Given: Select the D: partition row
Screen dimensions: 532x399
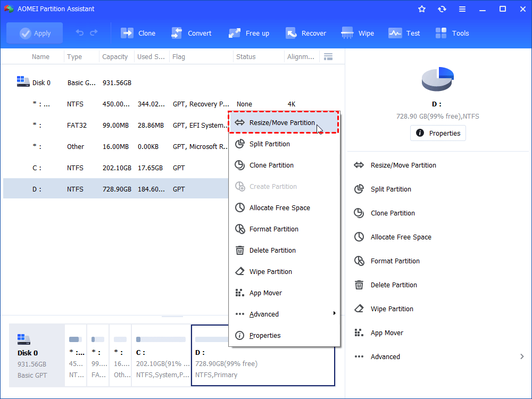Looking at the screenshot, I should coord(115,189).
